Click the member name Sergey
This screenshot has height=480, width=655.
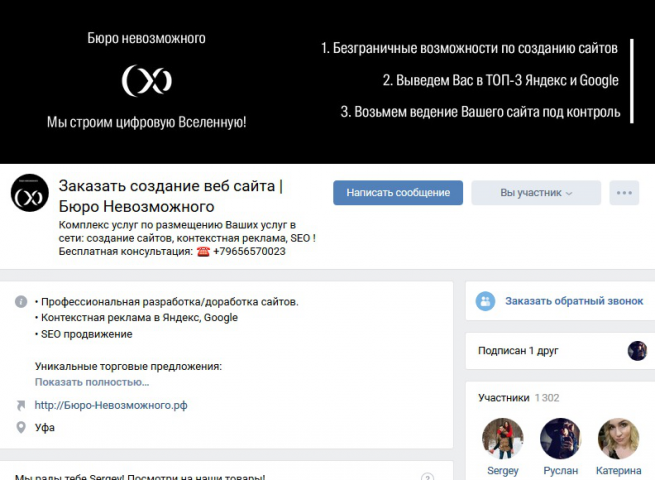[503, 471]
